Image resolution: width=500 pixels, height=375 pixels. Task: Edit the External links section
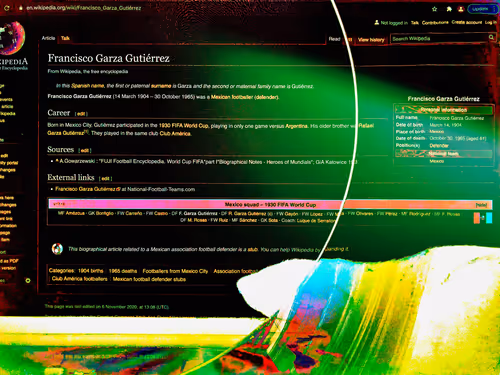click(105, 179)
